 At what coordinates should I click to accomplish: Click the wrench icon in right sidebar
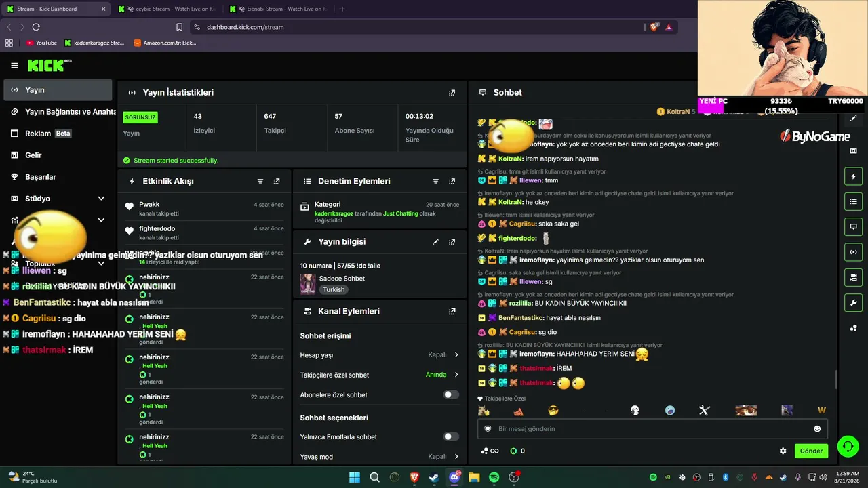[x=854, y=302]
